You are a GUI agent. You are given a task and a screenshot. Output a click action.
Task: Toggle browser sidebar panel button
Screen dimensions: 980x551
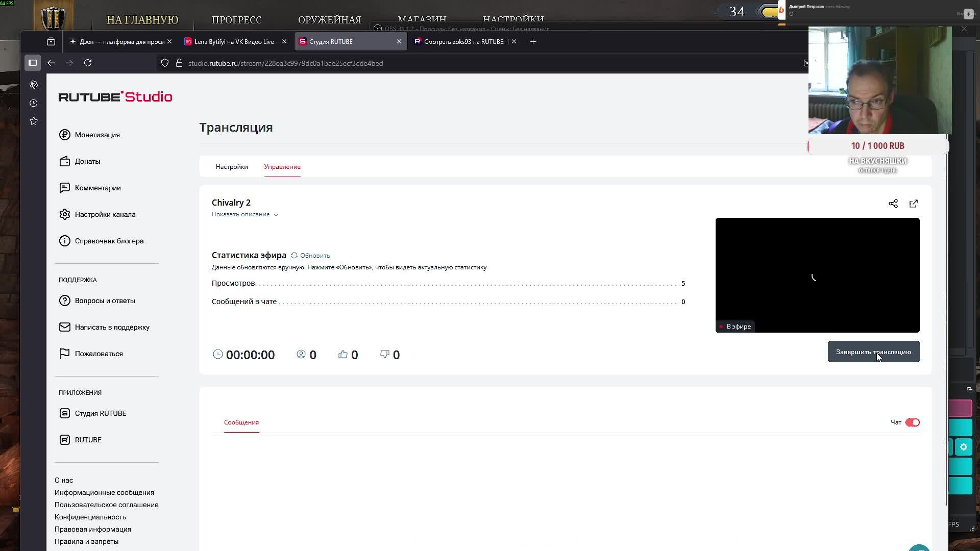[33, 63]
